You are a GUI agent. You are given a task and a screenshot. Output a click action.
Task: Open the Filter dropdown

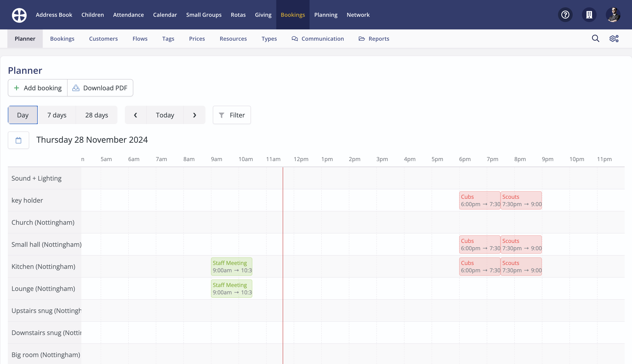click(232, 115)
